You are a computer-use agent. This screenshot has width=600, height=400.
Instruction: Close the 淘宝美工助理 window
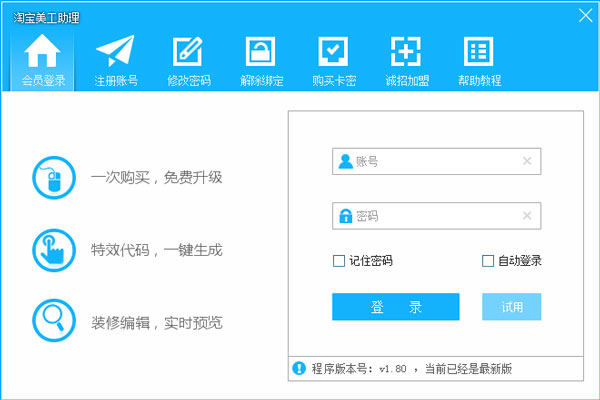(585, 16)
